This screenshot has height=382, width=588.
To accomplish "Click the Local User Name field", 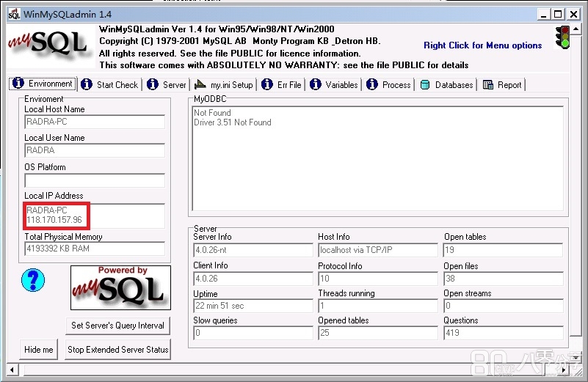I will click(95, 150).
